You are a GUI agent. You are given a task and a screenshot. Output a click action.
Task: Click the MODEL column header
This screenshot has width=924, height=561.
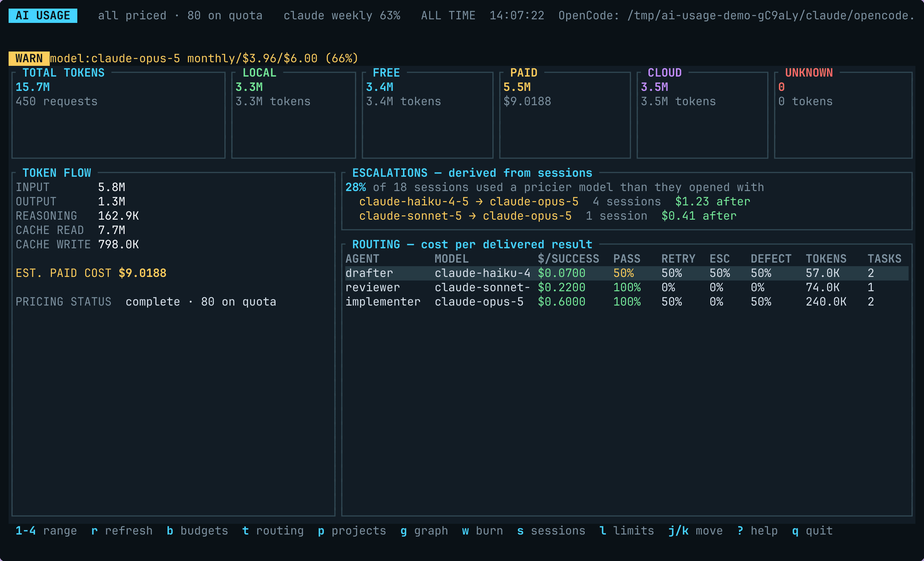tap(452, 259)
